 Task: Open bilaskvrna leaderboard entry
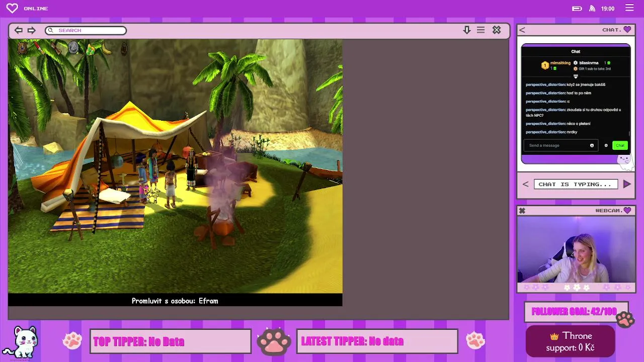tap(593, 63)
